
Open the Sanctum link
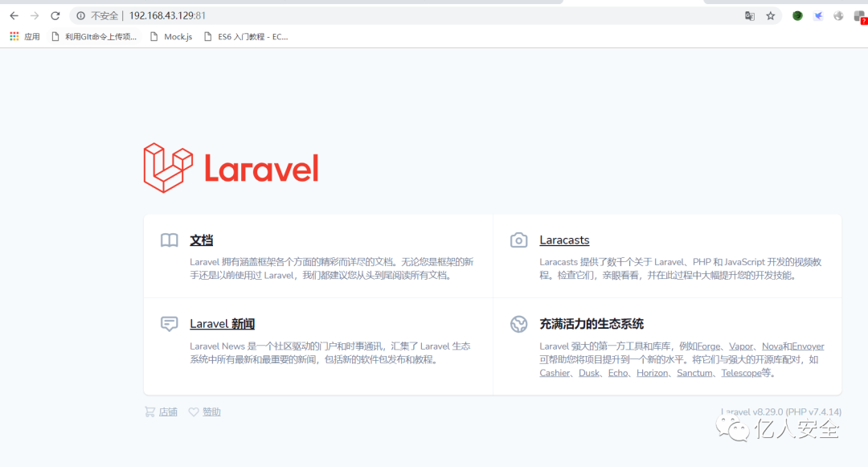click(694, 373)
